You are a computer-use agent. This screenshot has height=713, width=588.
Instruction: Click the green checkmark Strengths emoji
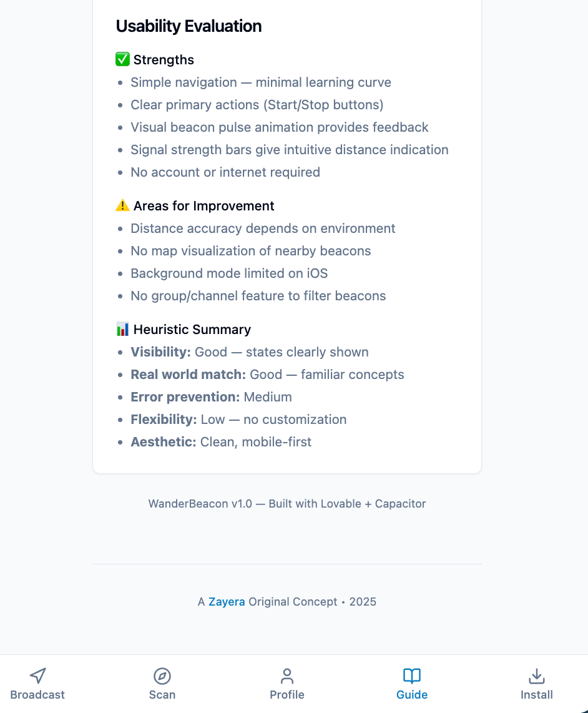coord(122,59)
